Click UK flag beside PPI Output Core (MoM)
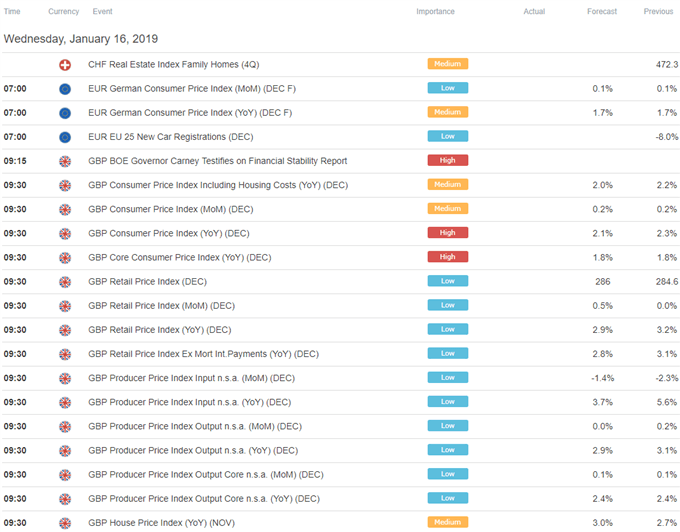The image size is (680, 532). click(65, 475)
